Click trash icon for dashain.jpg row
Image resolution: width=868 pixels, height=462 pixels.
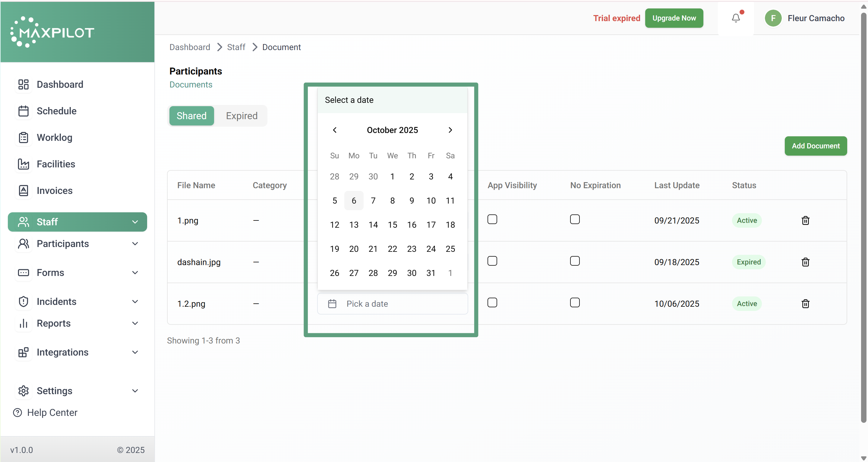(805, 262)
